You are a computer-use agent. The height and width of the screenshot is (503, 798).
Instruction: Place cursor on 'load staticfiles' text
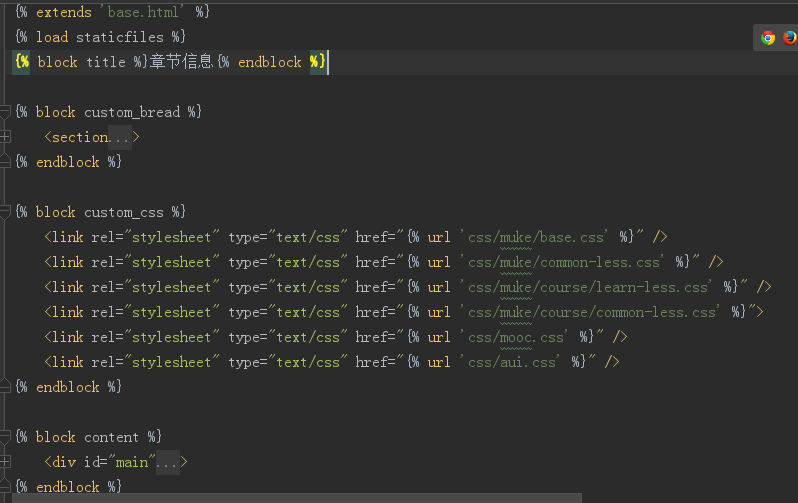point(100,37)
